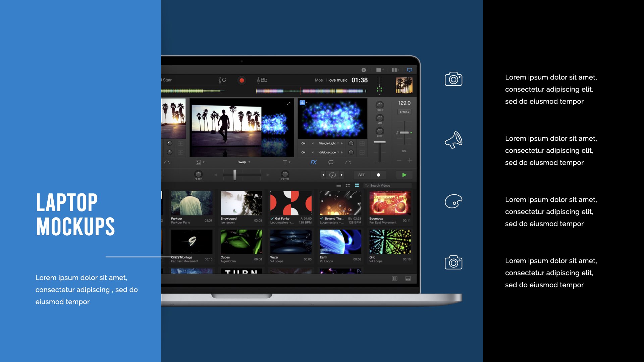Open the deck layout dropdown in the toolbar

380,70
